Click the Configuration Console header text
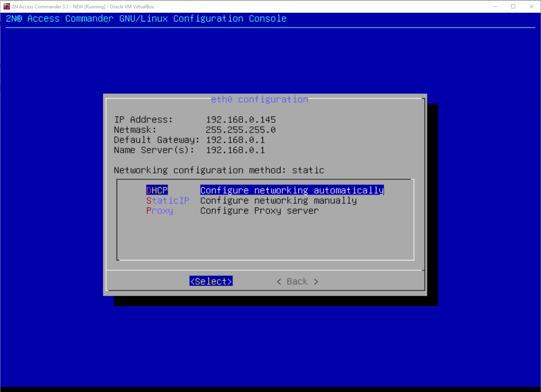Screen dimensions: 541x392 (x=146, y=19)
